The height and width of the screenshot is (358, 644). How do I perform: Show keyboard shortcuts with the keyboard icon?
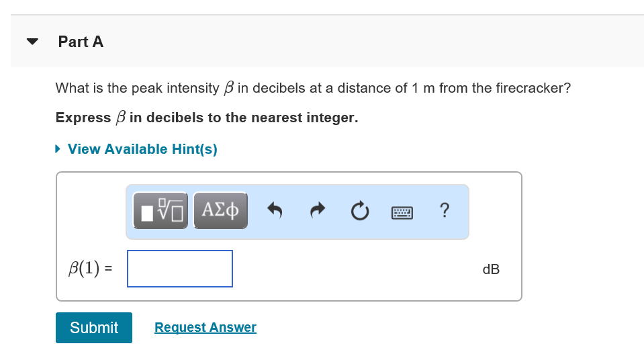tap(402, 213)
